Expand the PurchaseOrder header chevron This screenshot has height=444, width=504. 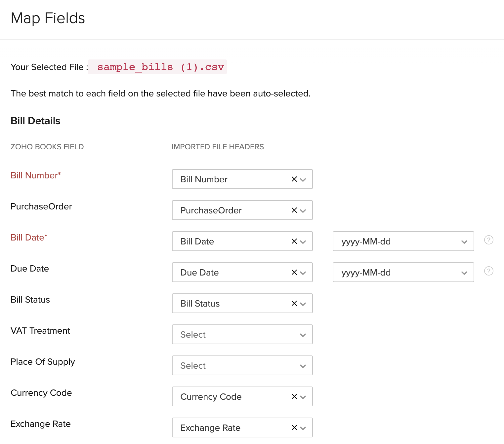click(x=302, y=210)
